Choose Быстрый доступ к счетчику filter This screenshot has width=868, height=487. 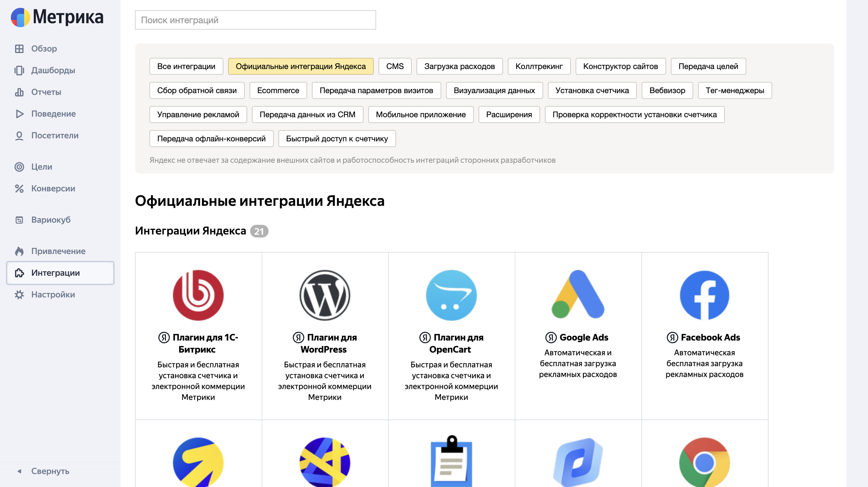[337, 139]
